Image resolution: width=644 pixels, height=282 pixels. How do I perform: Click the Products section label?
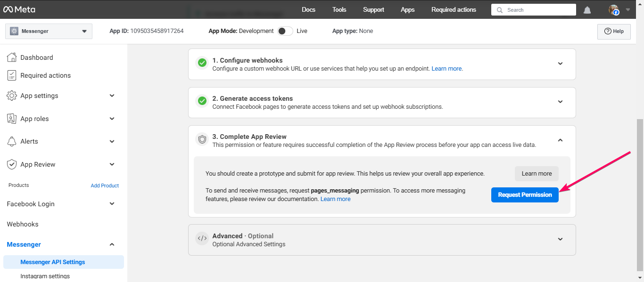click(x=19, y=185)
